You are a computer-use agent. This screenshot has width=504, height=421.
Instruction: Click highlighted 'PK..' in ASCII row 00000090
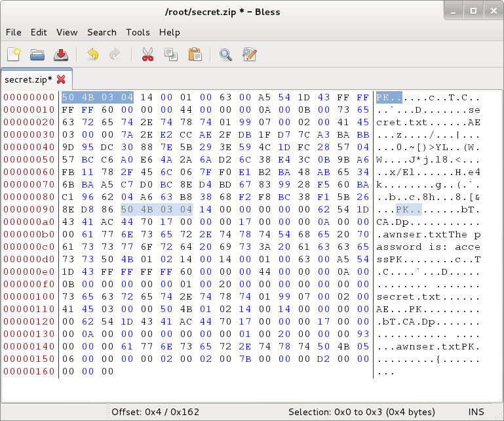(409, 209)
